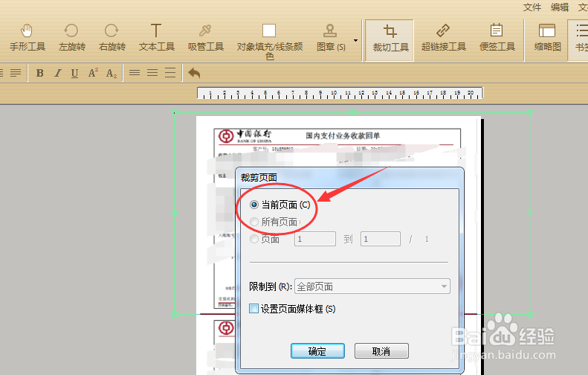Image resolution: width=588 pixels, height=375 pixels.
Task: Activate the Crop tool (裁切工具)
Action: (x=390, y=39)
